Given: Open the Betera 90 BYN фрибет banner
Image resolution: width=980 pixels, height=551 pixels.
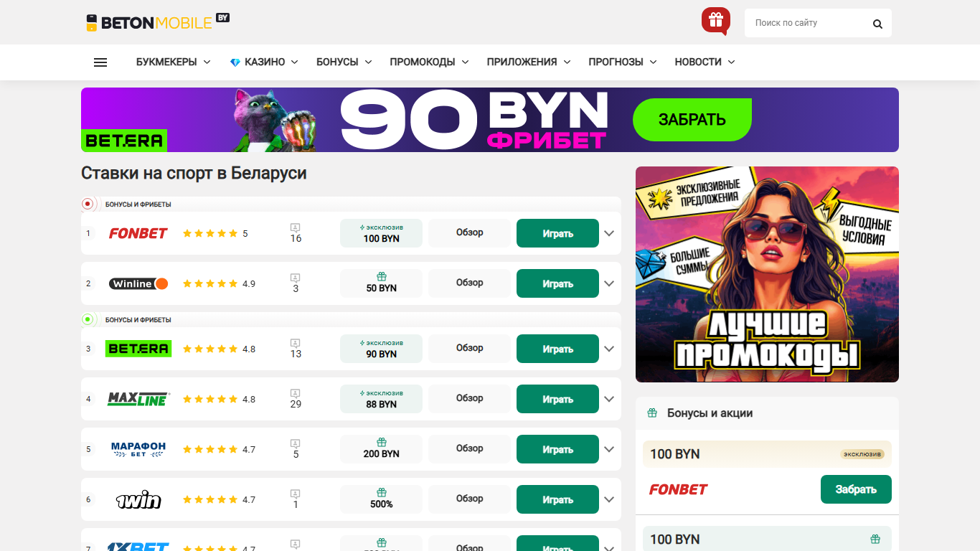Looking at the screenshot, I should 490,120.
